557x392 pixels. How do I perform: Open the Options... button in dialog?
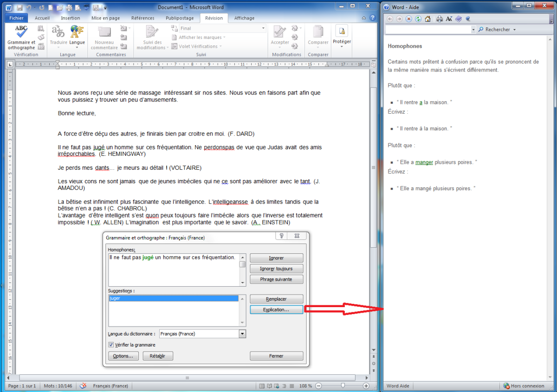[123, 356]
